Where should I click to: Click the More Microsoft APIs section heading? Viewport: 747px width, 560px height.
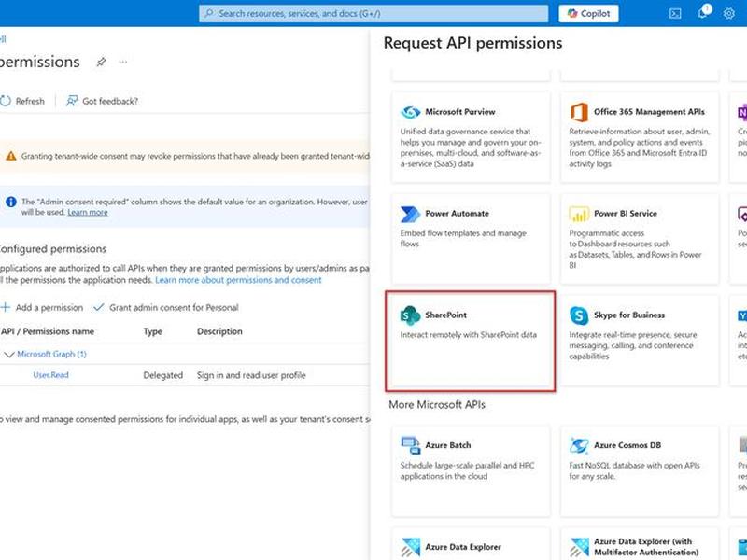click(437, 405)
